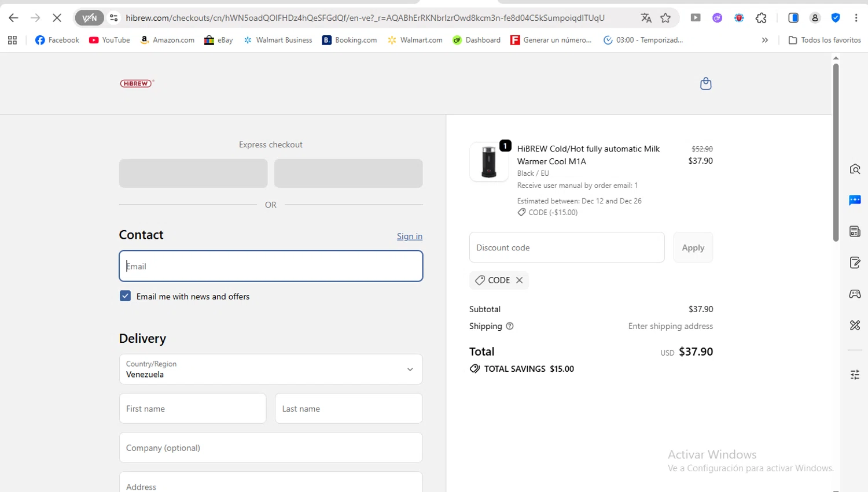The width and height of the screenshot is (868, 492).
Task: Open the shopping bag cart icon
Action: coord(705,84)
